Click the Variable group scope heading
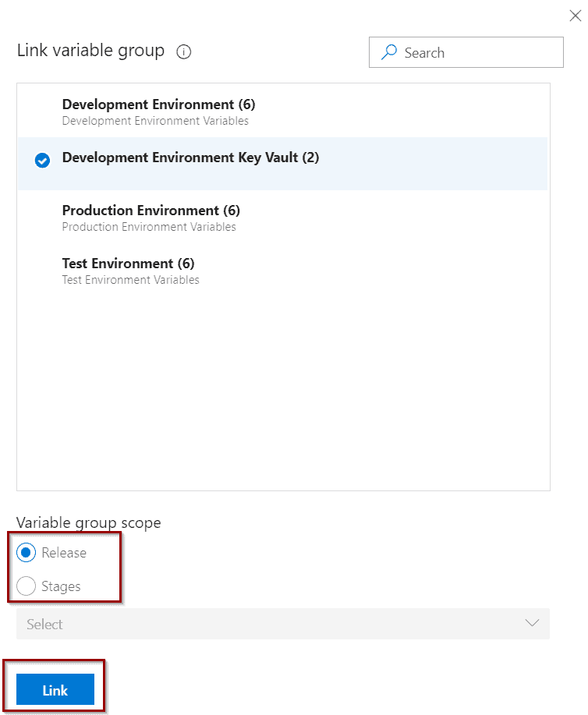Image resolution: width=588 pixels, height=715 pixels. [x=88, y=523]
